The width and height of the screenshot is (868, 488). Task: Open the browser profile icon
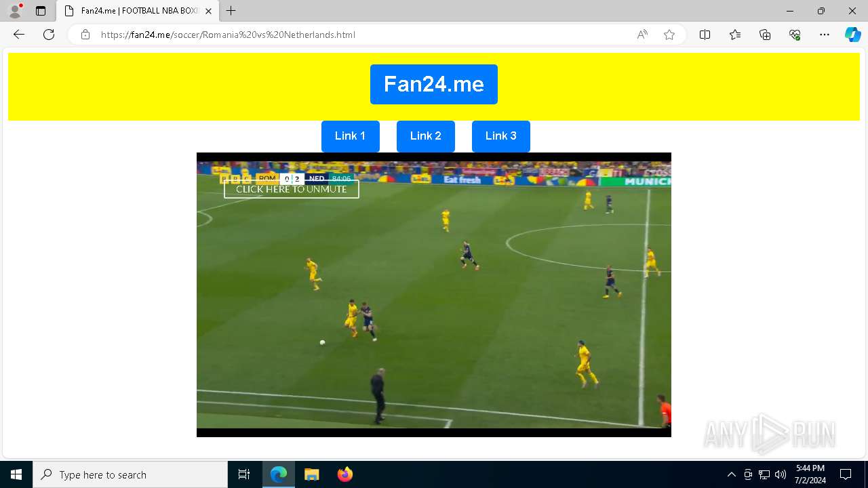coord(15,11)
